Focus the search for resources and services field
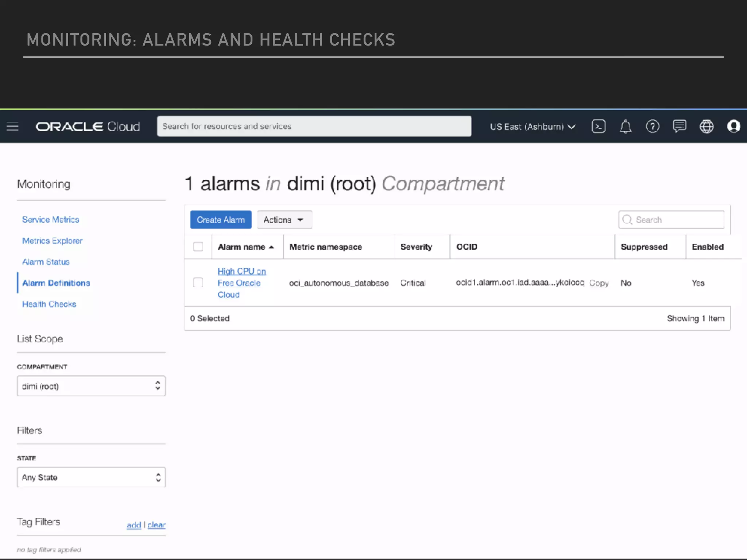This screenshot has height=560, width=747. (314, 126)
